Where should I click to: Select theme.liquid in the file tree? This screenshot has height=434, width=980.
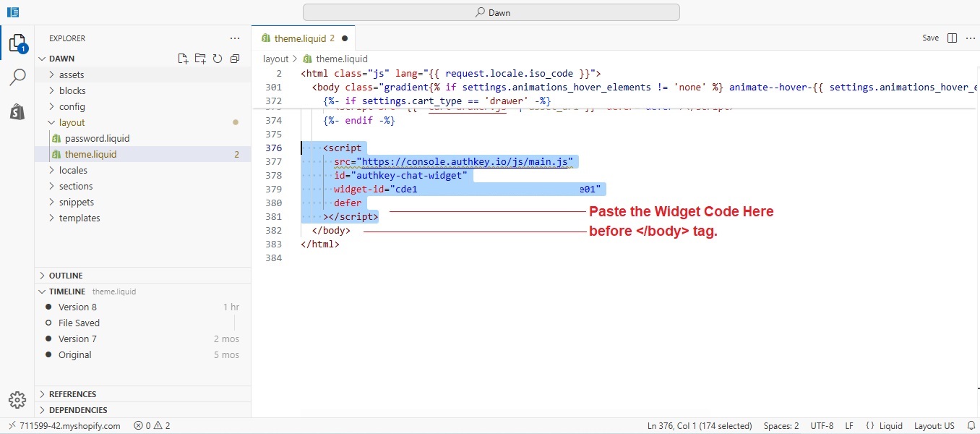[x=142, y=154]
